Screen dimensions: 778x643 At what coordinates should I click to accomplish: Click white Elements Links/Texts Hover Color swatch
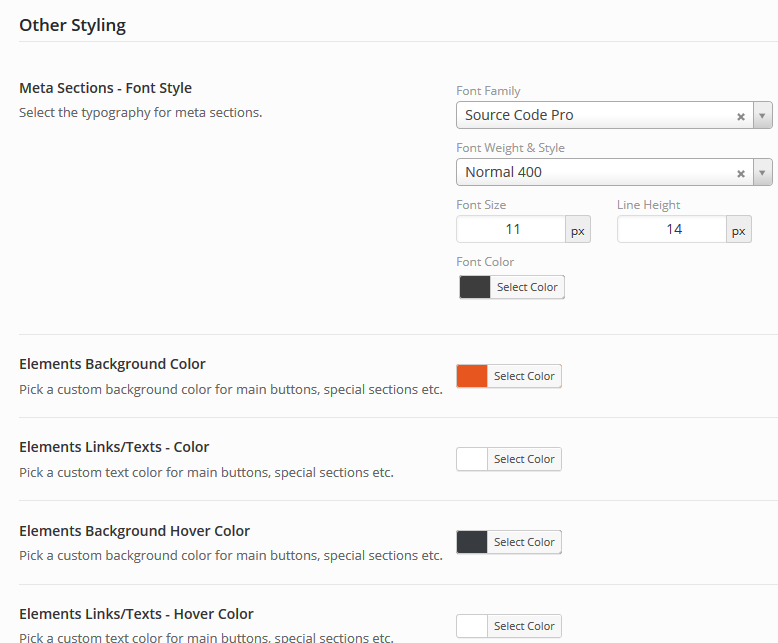472,626
